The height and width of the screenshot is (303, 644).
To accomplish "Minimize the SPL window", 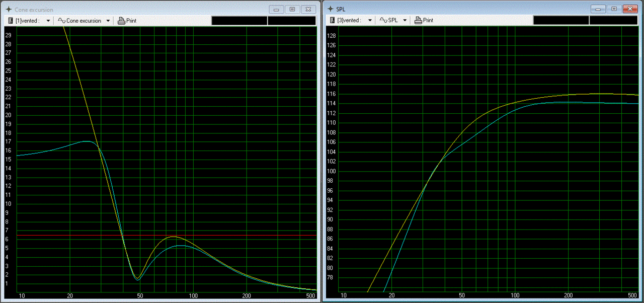I will (x=598, y=9).
